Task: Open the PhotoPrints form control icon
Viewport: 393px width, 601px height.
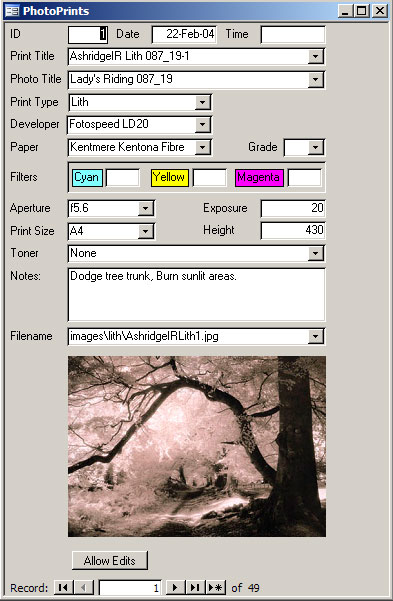Action: [x=13, y=11]
